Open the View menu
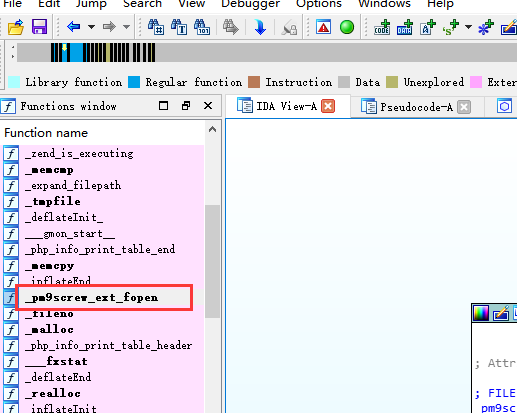The height and width of the screenshot is (413, 517). tap(192, 4)
